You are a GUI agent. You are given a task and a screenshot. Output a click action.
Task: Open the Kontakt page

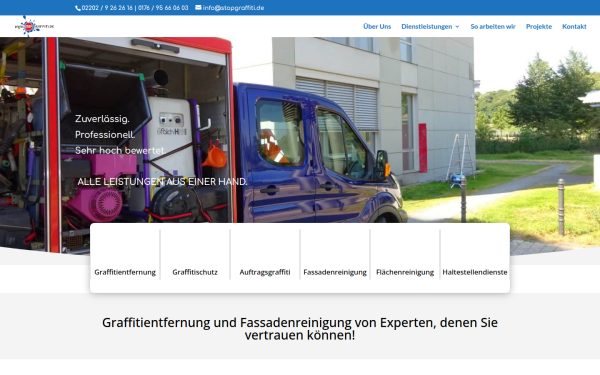tap(574, 26)
